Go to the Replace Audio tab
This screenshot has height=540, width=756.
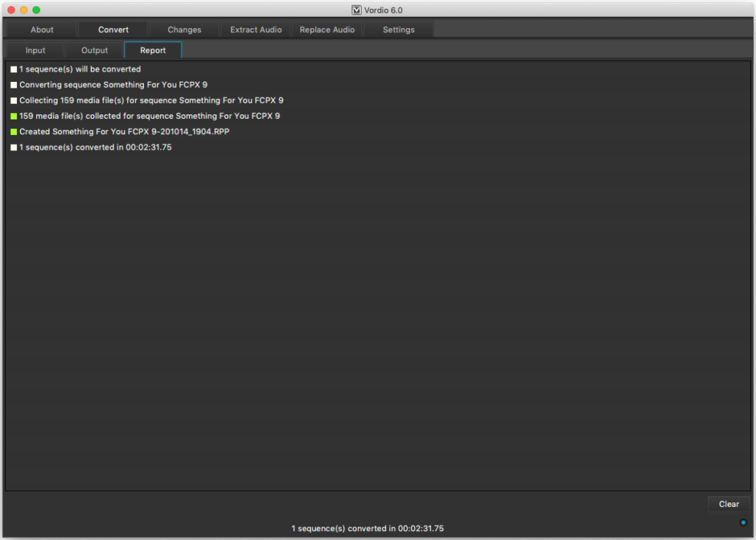[327, 30]
